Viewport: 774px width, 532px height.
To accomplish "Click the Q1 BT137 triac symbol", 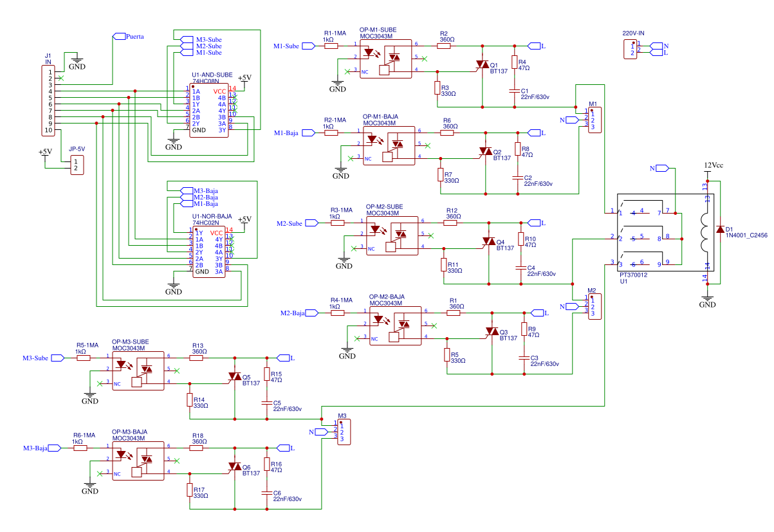I will (x=483, y=65).
